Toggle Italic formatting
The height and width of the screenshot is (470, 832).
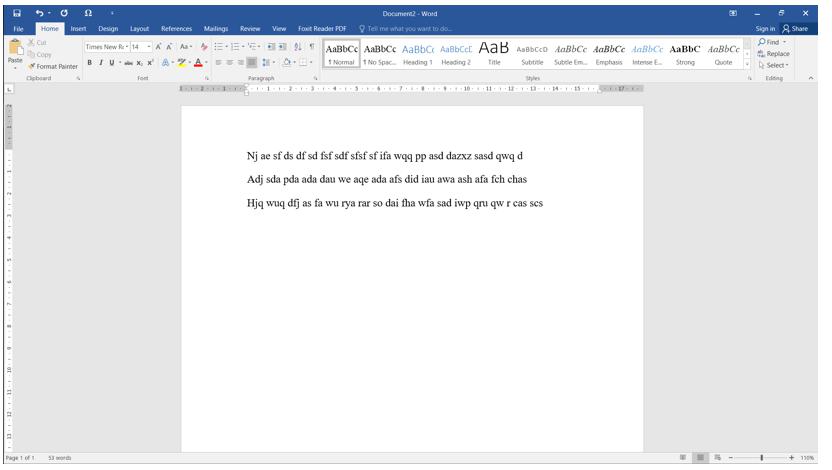[x=100, y=62]
